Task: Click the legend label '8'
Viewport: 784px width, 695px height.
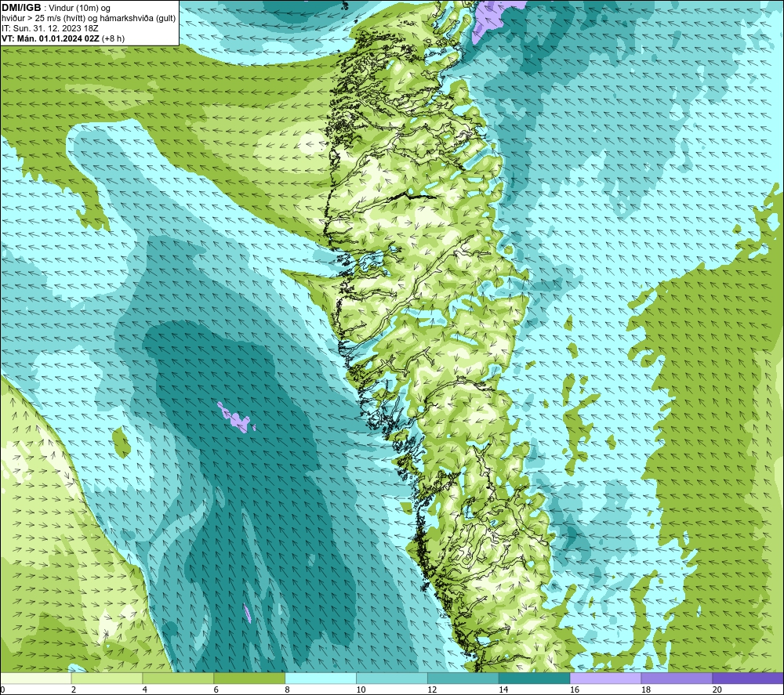Action: coord(287,690)
